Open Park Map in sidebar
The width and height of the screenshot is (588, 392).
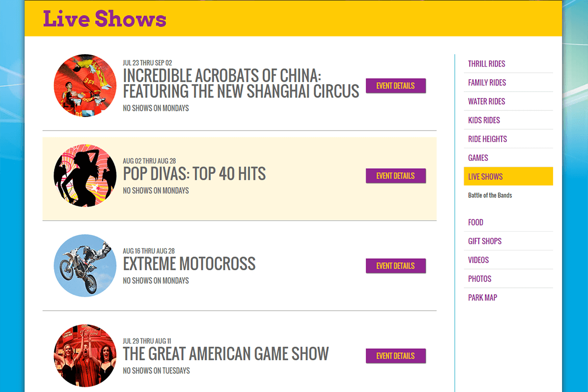coord(482,297)
